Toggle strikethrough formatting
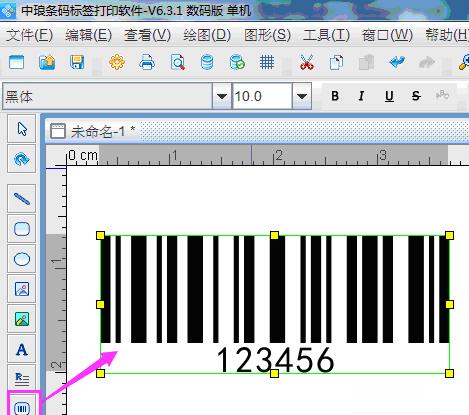 [x=416, y=96]
